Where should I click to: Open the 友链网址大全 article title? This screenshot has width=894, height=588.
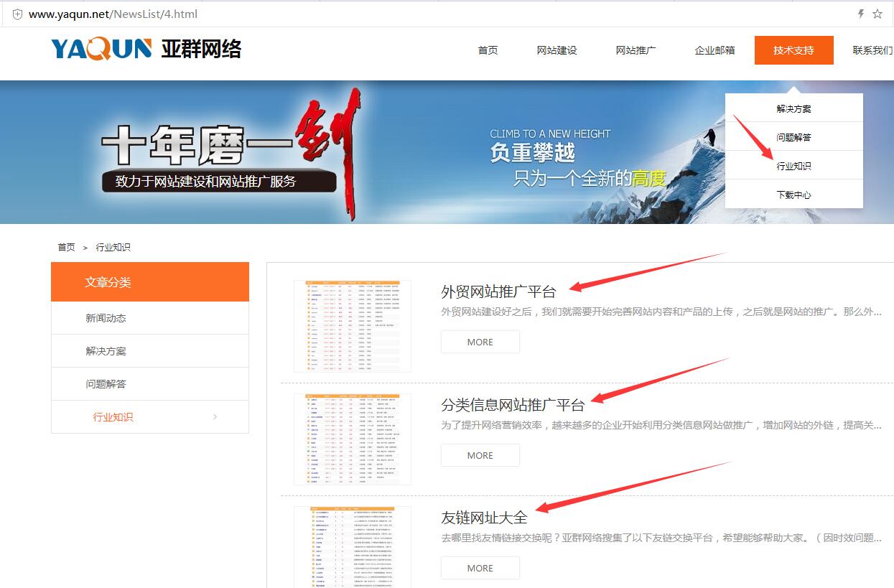484,517
